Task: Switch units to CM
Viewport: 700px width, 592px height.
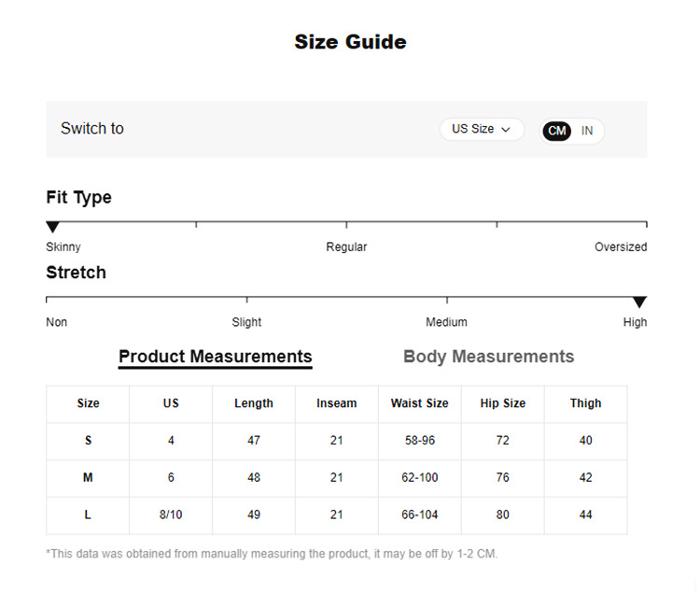Action: point(557,131)
